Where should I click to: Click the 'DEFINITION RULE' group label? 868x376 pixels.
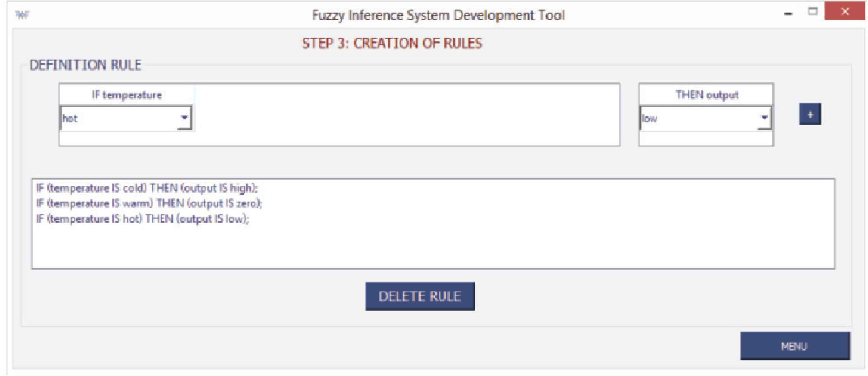click(86, 65)
